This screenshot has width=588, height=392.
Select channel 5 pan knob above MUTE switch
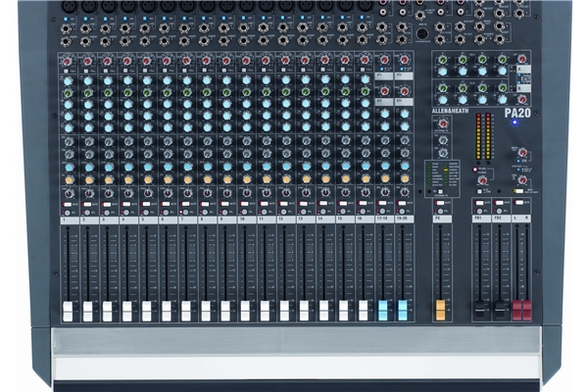pyautogui.click(x=148, y=194)
